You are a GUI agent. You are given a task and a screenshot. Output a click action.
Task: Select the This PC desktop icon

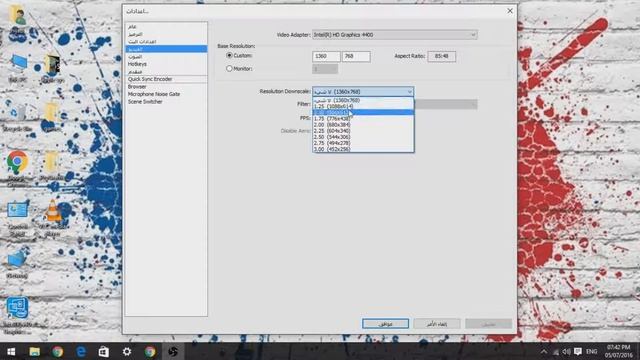pos(18,68)
